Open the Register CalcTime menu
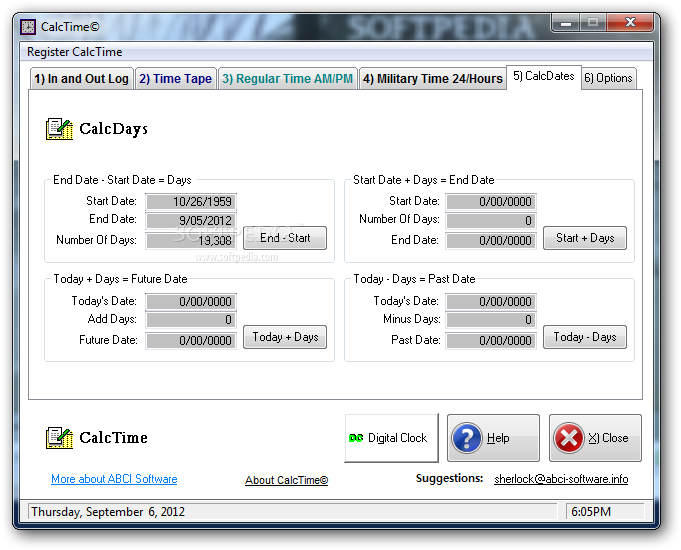681x550 pixels. tap(74, 52)
